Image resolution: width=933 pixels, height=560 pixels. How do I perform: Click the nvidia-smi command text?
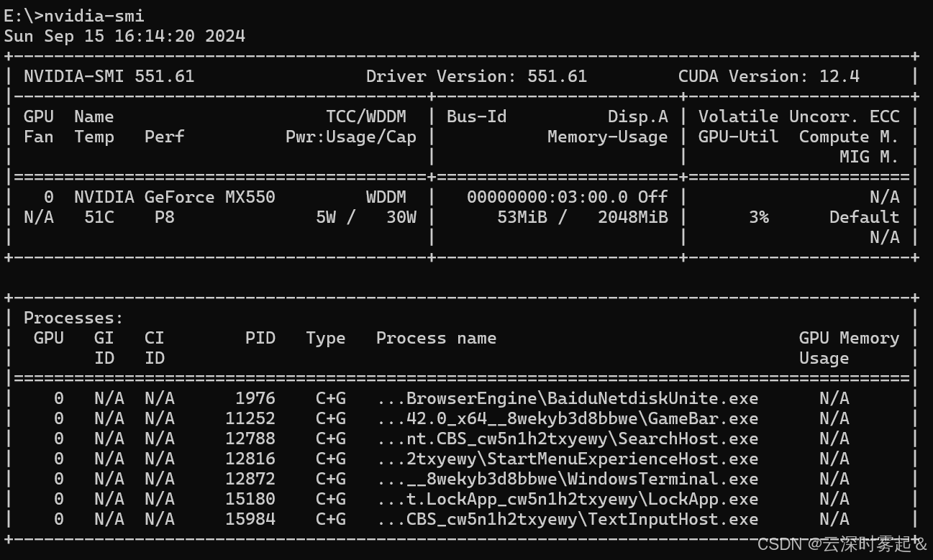94,16
